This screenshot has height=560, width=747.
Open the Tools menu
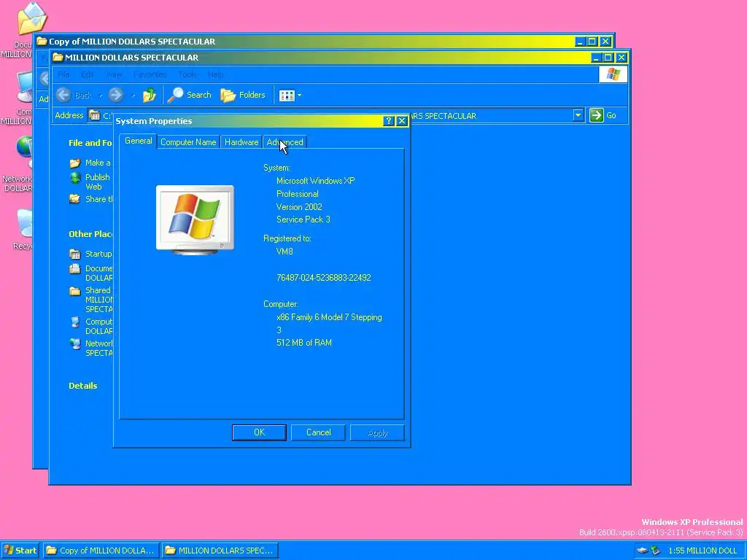[187, 74]
